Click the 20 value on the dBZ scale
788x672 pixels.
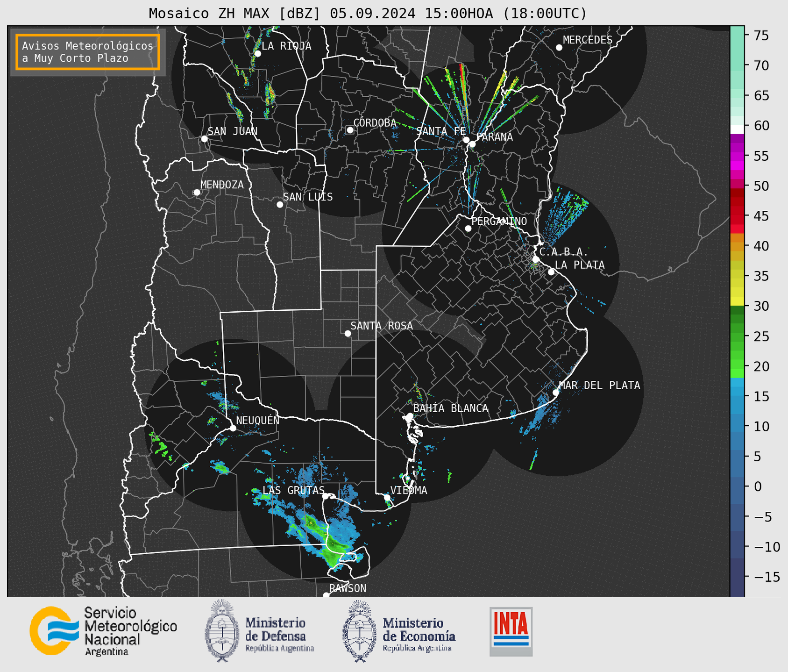click(761, 366)
